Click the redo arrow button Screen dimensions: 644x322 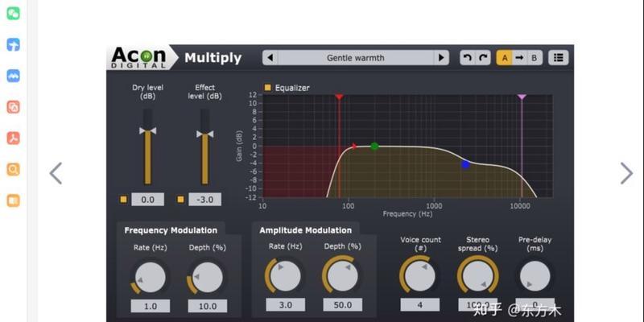[483, 58]
